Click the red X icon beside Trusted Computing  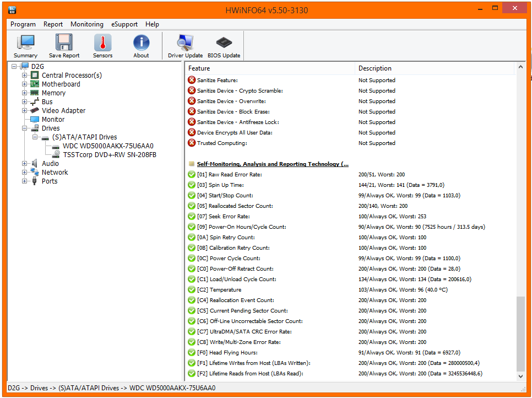(192, 143)
